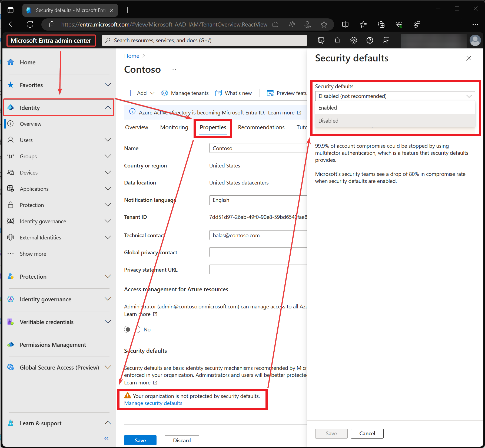Click the user account avatar
The image size is (485, 448).
click(x=475, y=41)
